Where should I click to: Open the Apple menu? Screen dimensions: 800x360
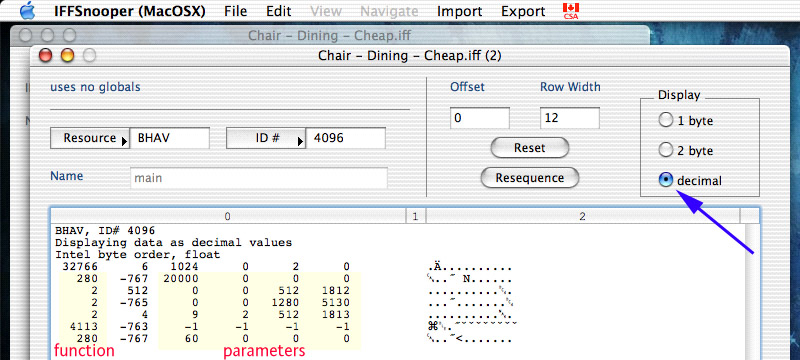point(28,11)
